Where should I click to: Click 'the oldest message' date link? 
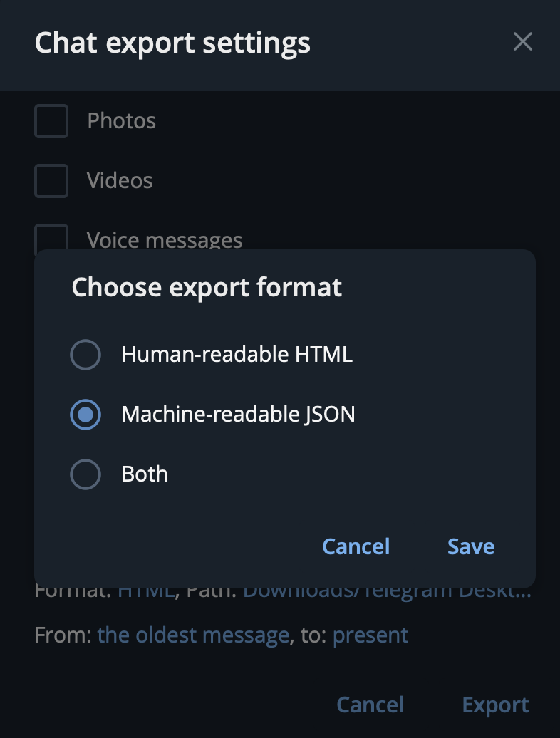(x=193, y=634)
